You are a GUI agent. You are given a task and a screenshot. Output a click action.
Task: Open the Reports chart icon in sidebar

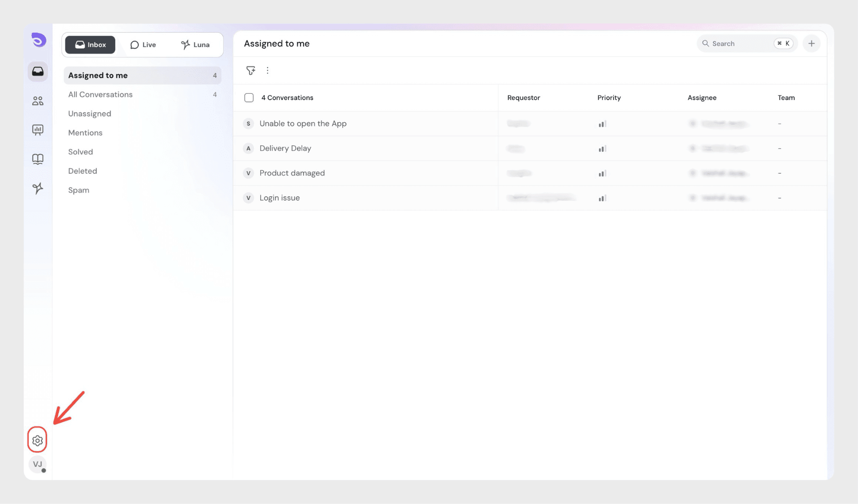tap(38, 130)
